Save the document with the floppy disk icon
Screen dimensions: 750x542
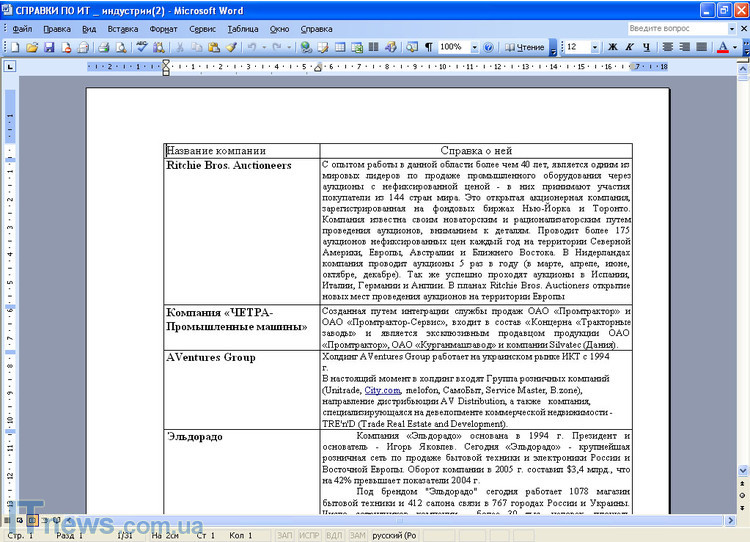pyautogui.click(x=49, y=47)
